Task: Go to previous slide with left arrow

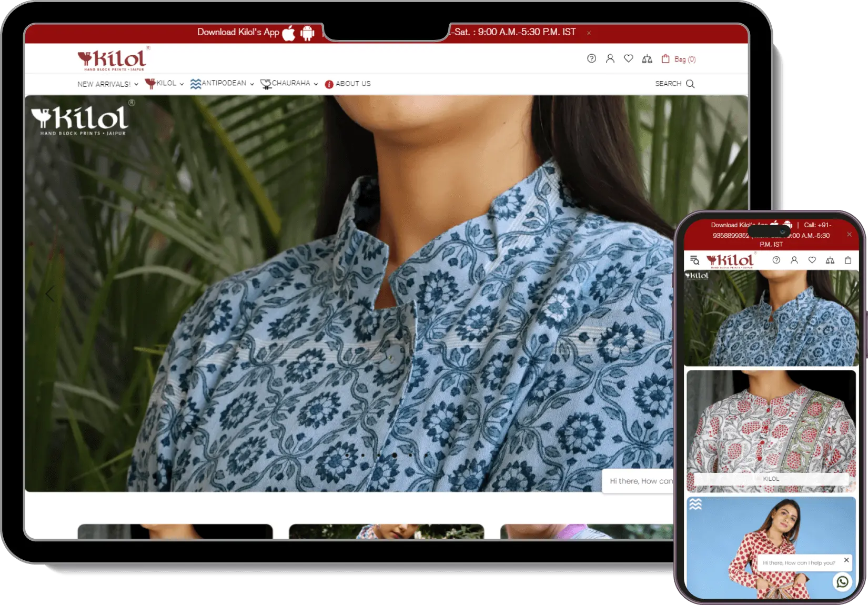Action: [50, 294]
